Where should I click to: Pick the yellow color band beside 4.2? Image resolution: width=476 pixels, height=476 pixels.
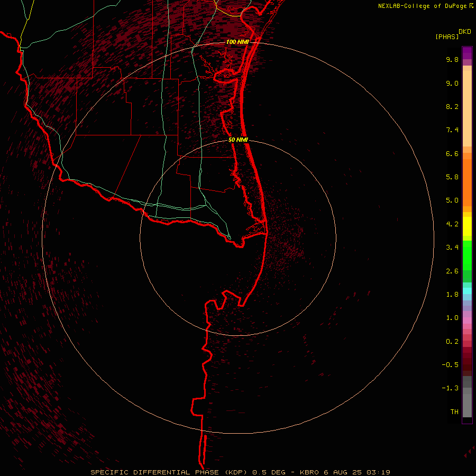(x=467, y=226)
